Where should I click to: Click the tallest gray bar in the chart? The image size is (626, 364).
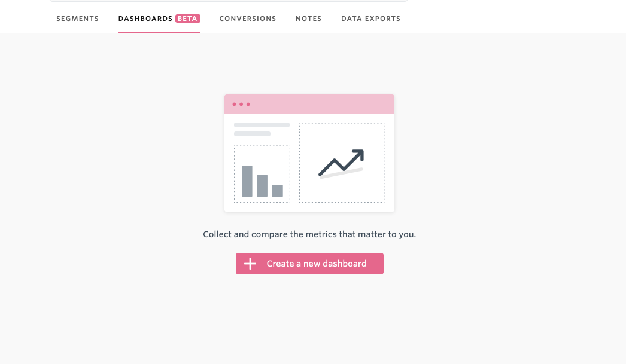pos(247,181)
